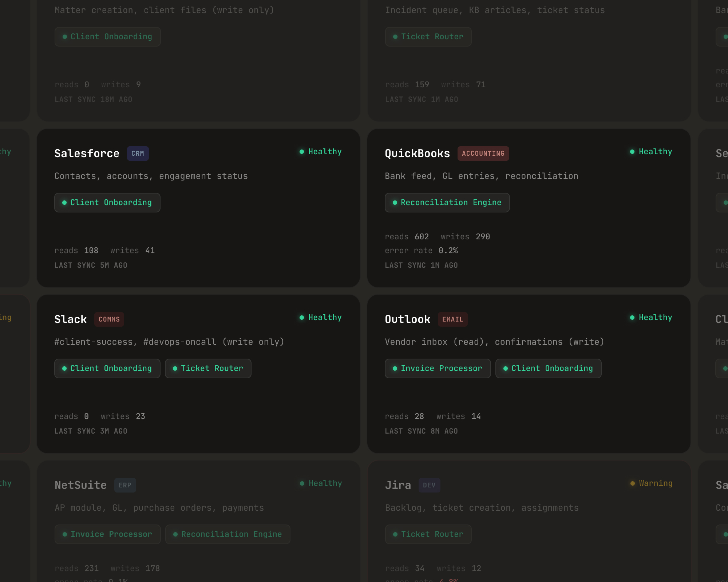Click 'writes 71' under the Incident queue card
Image resolution: width=728 pixels, height=582 pixels.
tap(463, 85)
